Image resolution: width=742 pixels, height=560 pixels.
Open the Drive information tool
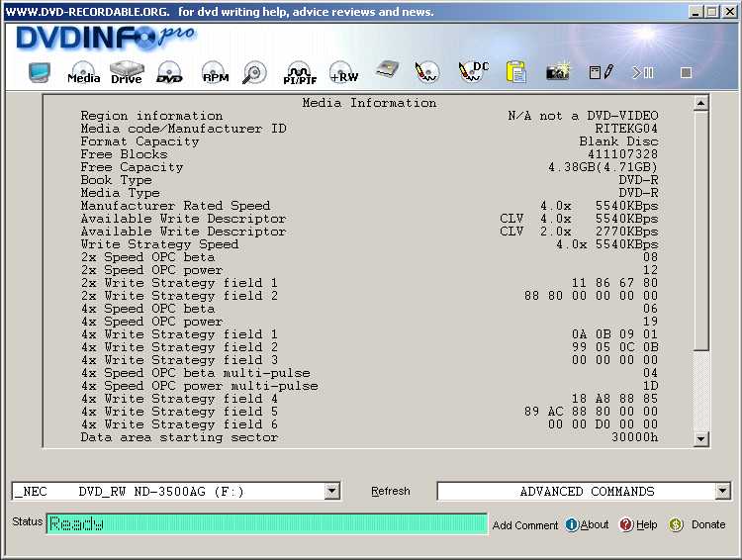click(127, 73)
